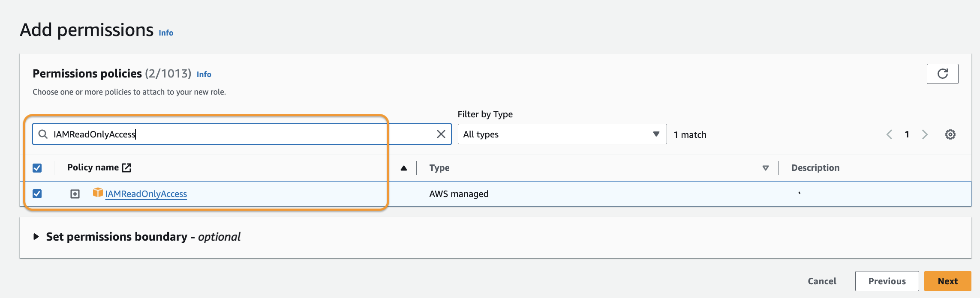980x298 pixels.
Task: Click the Previous button
Action: [x=887, y=281]
